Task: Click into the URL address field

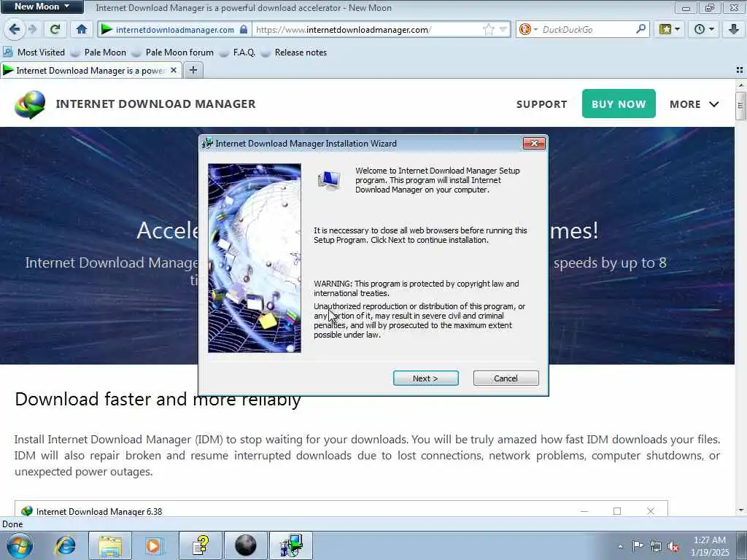Action: point(367,29)
